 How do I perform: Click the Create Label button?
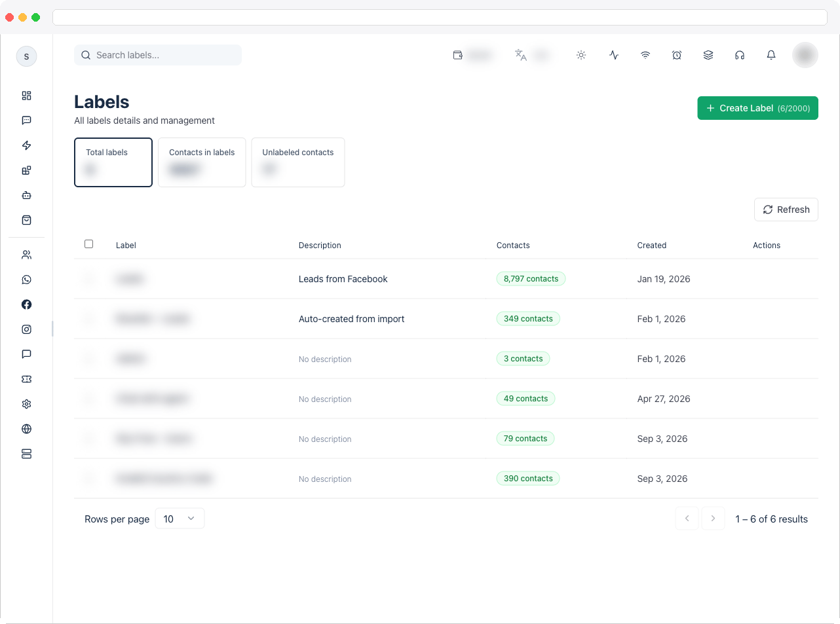[x=757, y=108]
